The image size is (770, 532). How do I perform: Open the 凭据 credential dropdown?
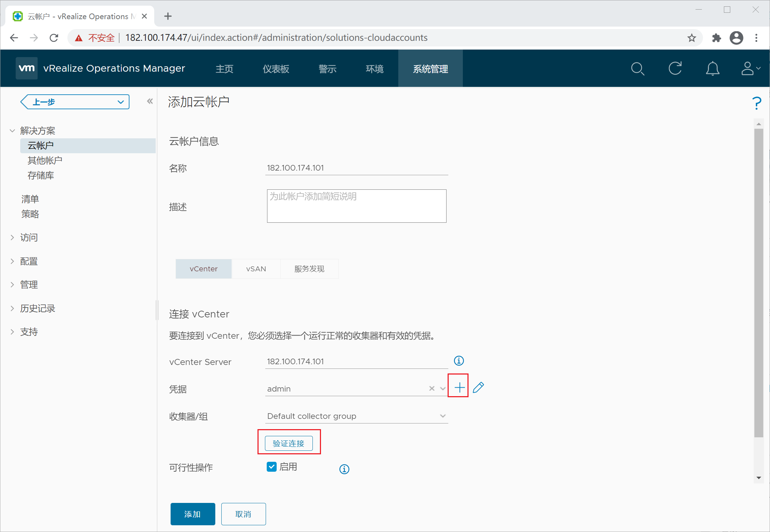coord(443,388)
